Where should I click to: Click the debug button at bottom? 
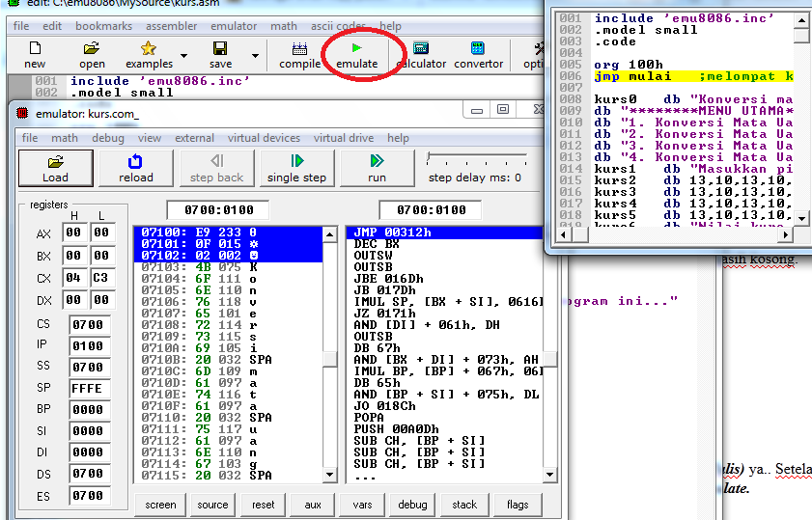pos(412,505)
